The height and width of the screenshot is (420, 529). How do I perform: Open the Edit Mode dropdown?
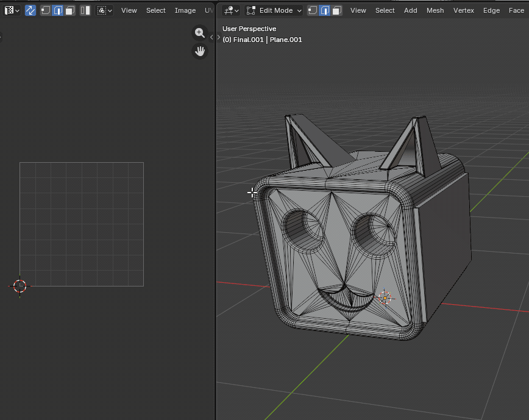click(274, 10)
